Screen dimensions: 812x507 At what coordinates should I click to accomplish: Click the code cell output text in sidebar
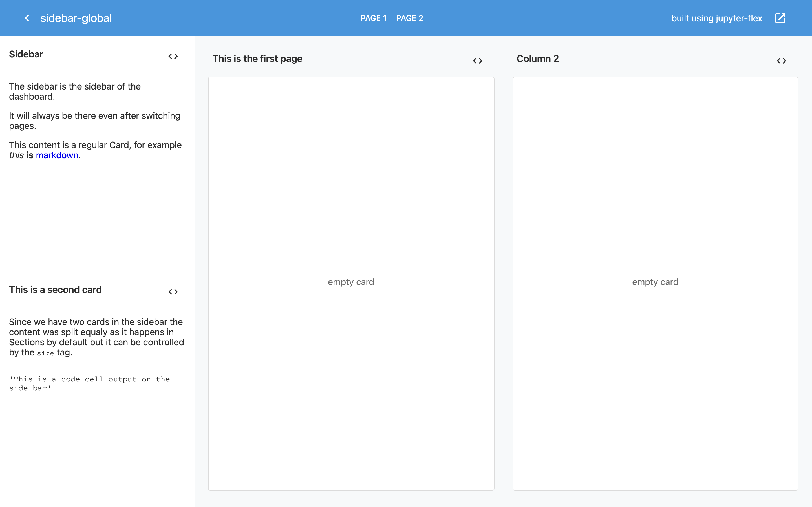coord(89,384)
